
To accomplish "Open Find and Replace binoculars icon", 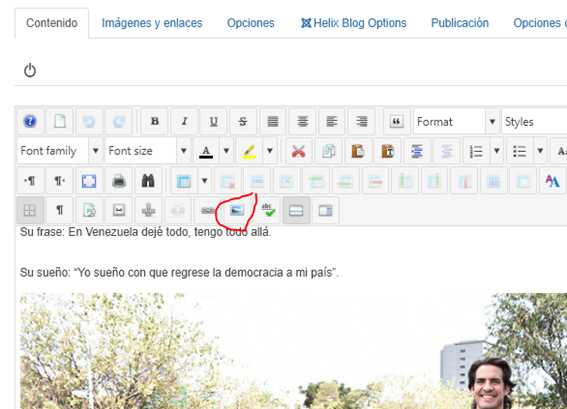I will 148,180.
